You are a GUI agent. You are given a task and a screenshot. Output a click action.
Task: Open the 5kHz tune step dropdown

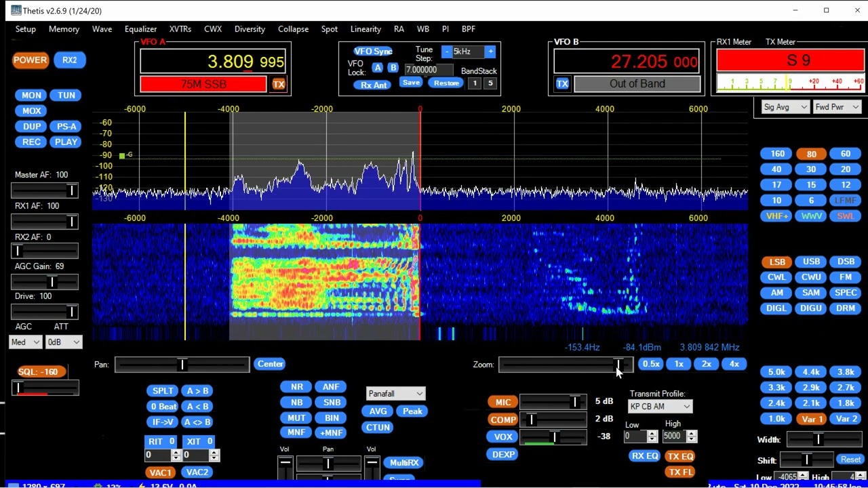(469, 52)
